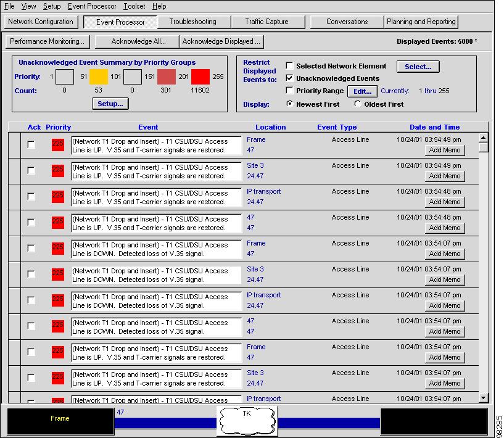Acknowledge Site 3 event at 03:54:49 pm

(x=31, y=170)
